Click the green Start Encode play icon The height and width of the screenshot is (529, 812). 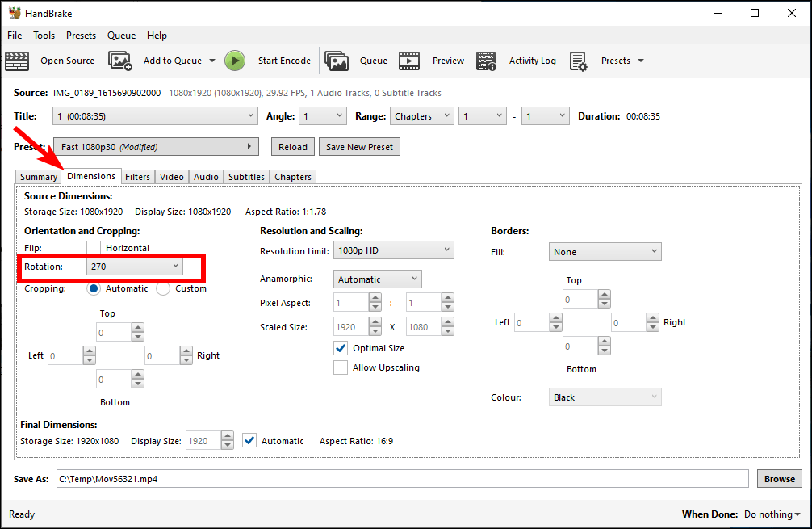pos(235,61)
